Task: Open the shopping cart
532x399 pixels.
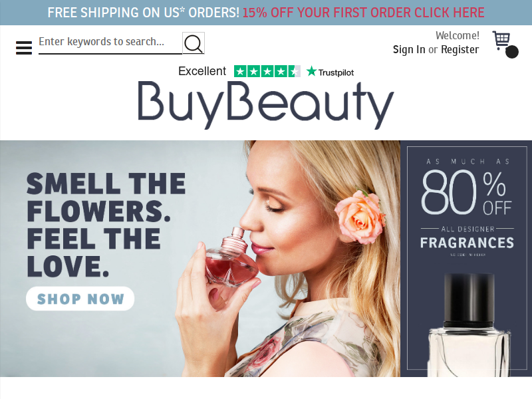Action: click(x=501, y=40)
